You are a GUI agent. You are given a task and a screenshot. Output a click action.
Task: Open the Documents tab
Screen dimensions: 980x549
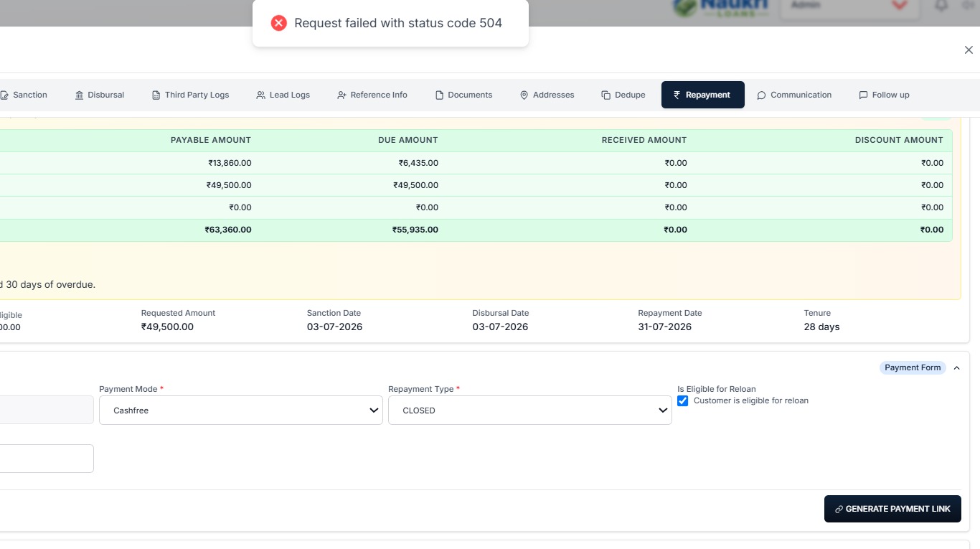[463, 95]
